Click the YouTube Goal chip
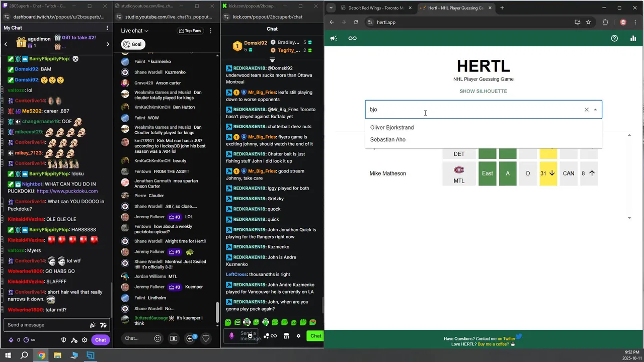The height and width of the screenshot is (362, 644). (132, 44)
